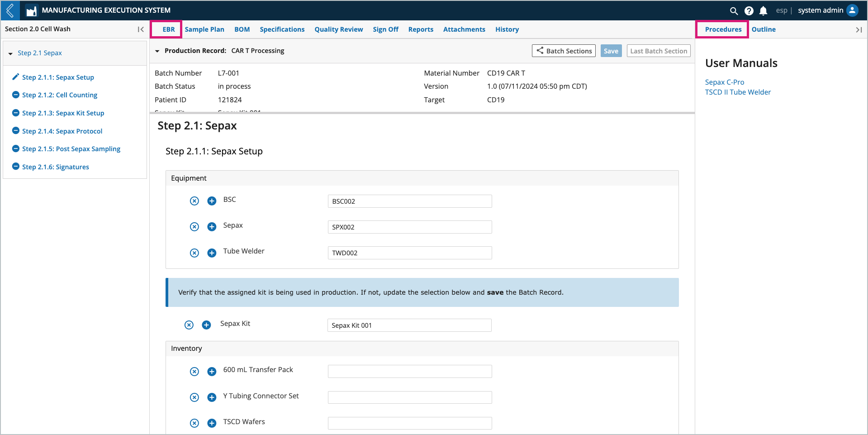
Task: Click the Save button
Action: click(611, 51)
